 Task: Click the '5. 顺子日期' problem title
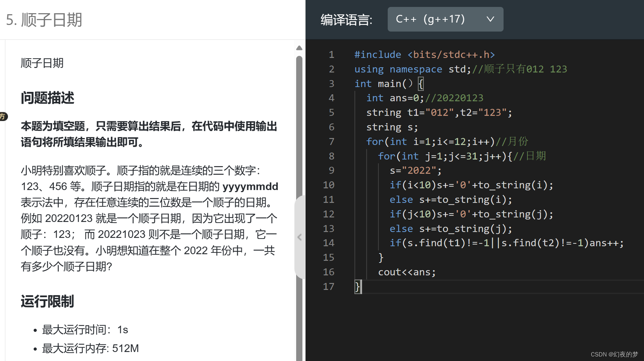point(44,20)
